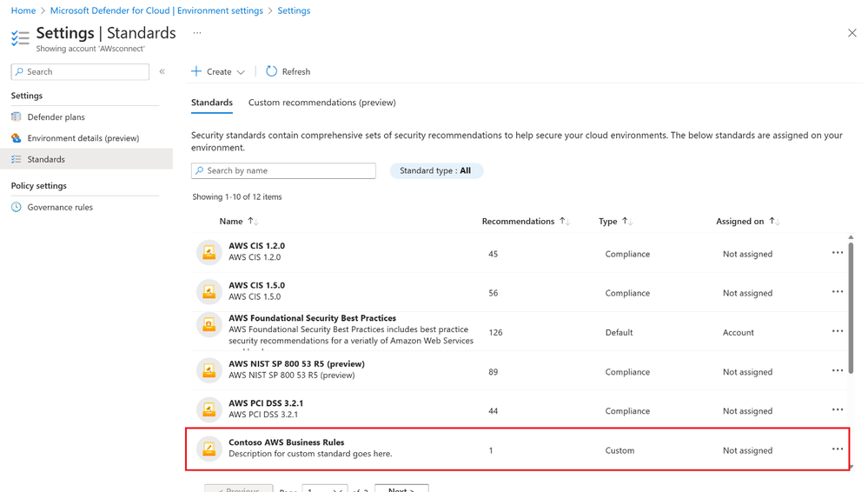Expand the Create dropdown chevron
The image size is (868, 492).
[x=241, y=72]
